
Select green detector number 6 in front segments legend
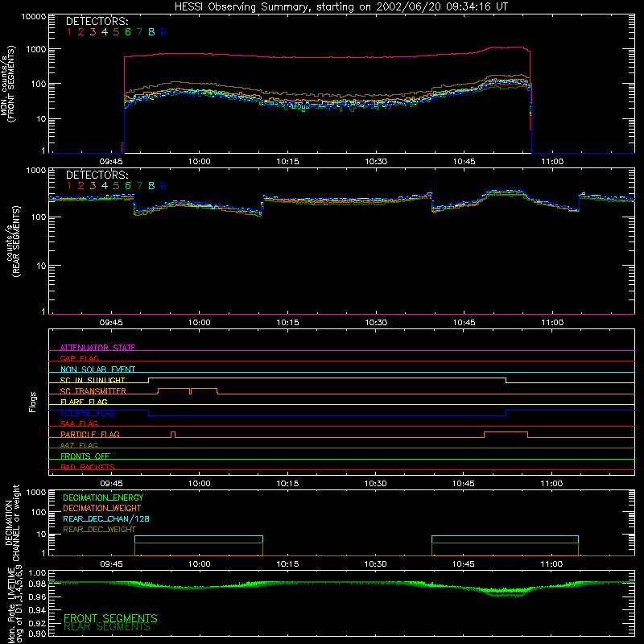pos(128,32)
